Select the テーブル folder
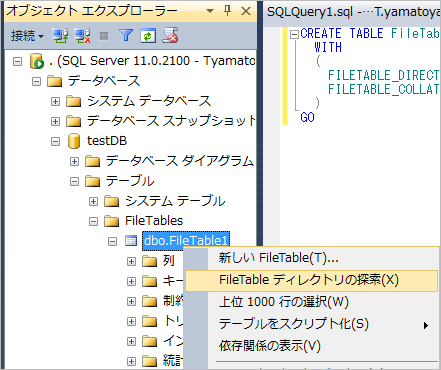 coord(130,181)
